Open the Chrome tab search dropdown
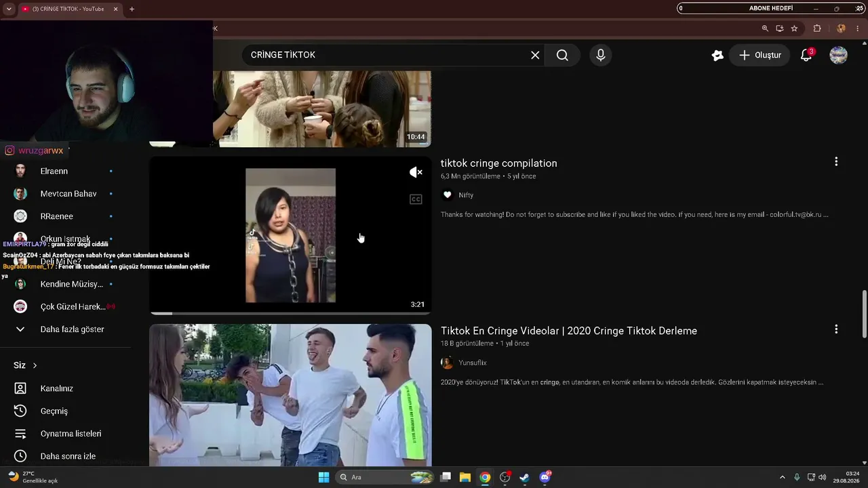The height and width of the screenshot is (488, 868). point(9,9)
